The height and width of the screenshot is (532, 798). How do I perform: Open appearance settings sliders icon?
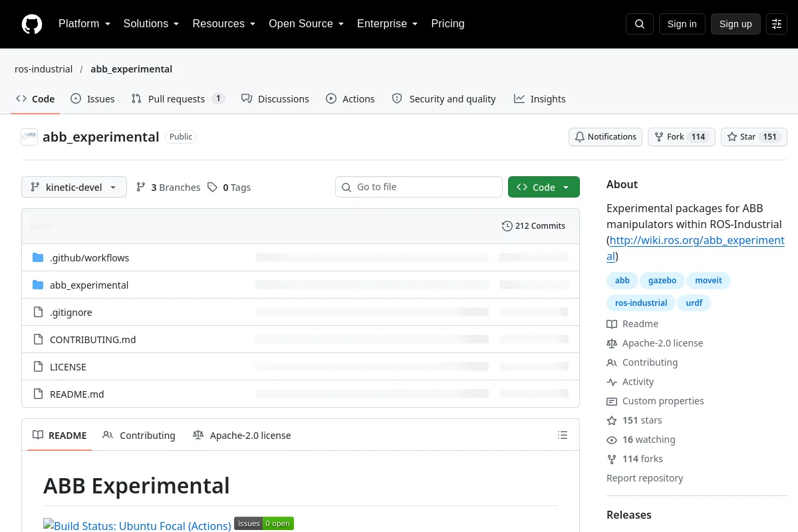click(x=777, y=24)
